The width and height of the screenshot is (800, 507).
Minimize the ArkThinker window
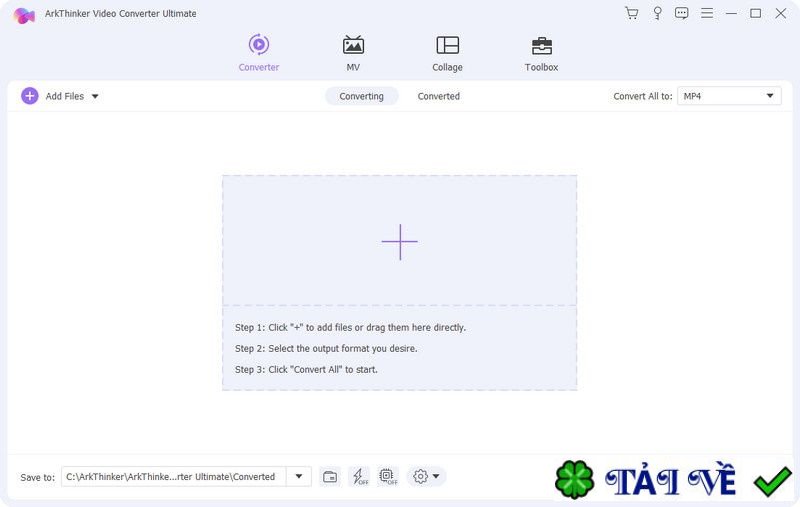(x=731, y=13)
